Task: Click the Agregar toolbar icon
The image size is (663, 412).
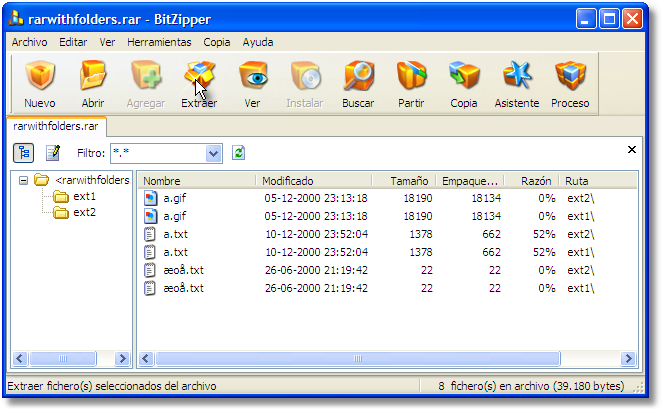Action: tap(146, 76)
